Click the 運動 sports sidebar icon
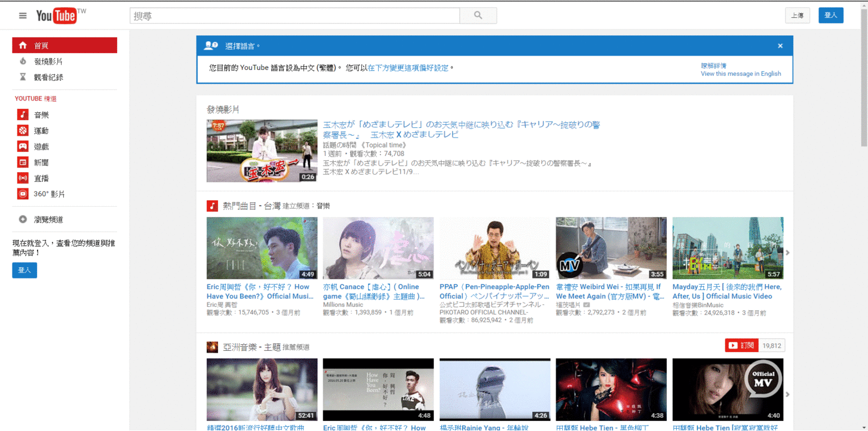 pos(23,130)
